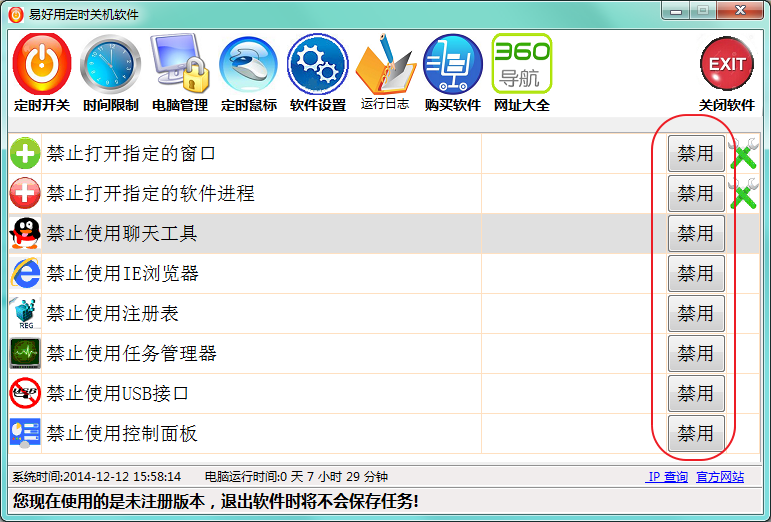Select the 禁止使用注册表 row text
Screen dimensions: 771x522
coord(112,313)
